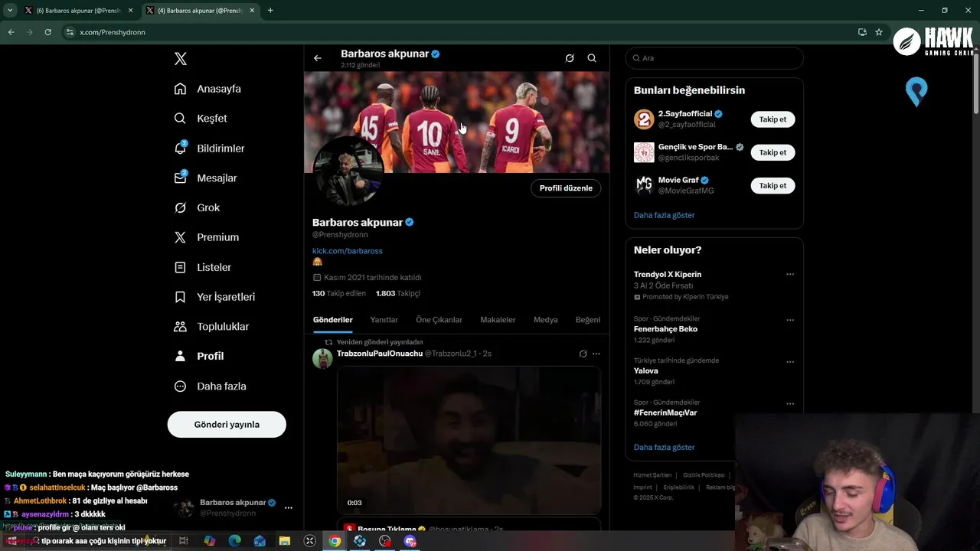Open Outlook in the taskbar
The width and height of the screenshot is (980, 551).
coord(260,541)
